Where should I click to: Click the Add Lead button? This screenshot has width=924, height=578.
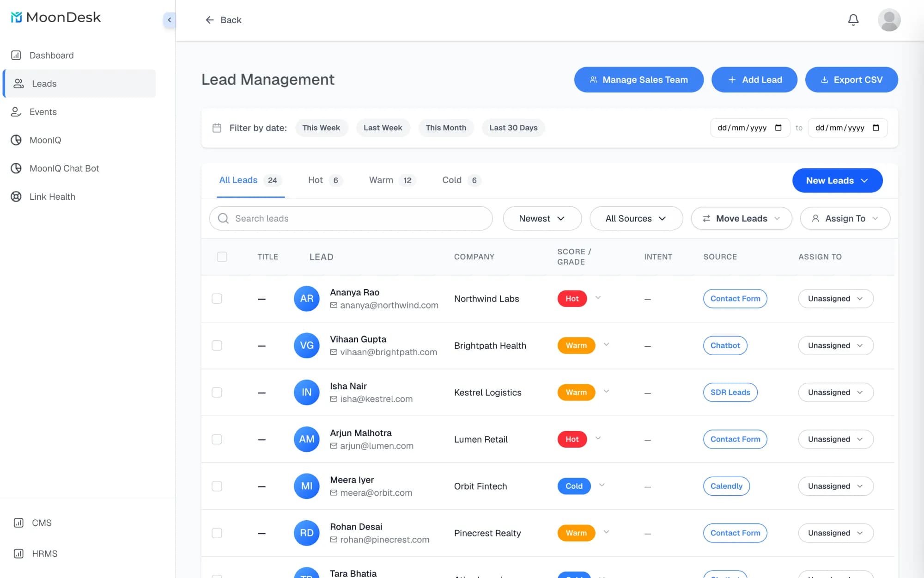pyautogui.click(x=754, y=80)
